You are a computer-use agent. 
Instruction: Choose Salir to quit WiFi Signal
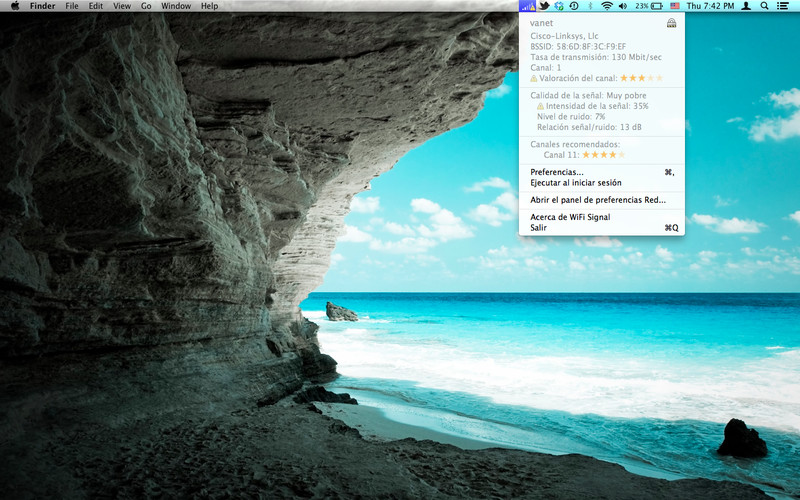click(539, 228)
